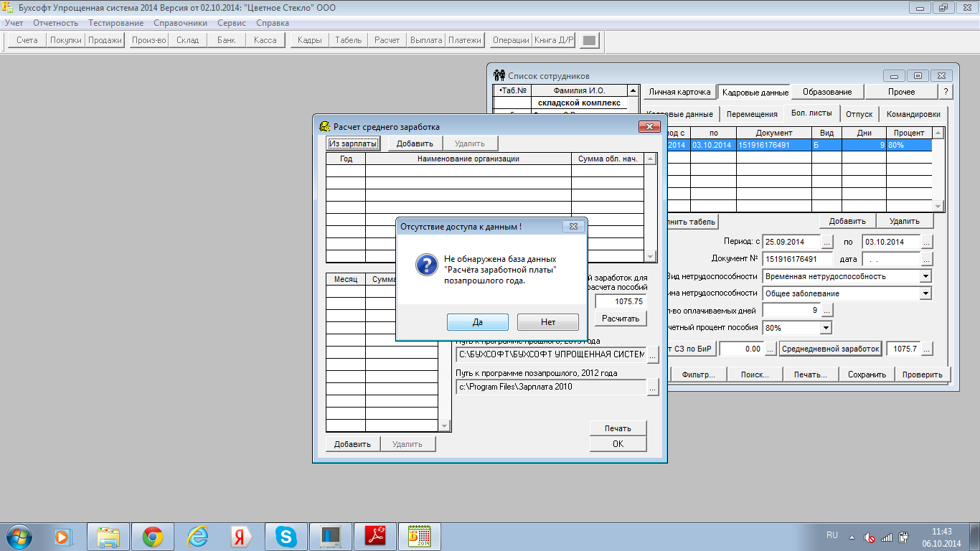Switch to the Бухсофт 2014 taskbar icon
Viewport: 980px width, 551px height.
pos(420,536)
